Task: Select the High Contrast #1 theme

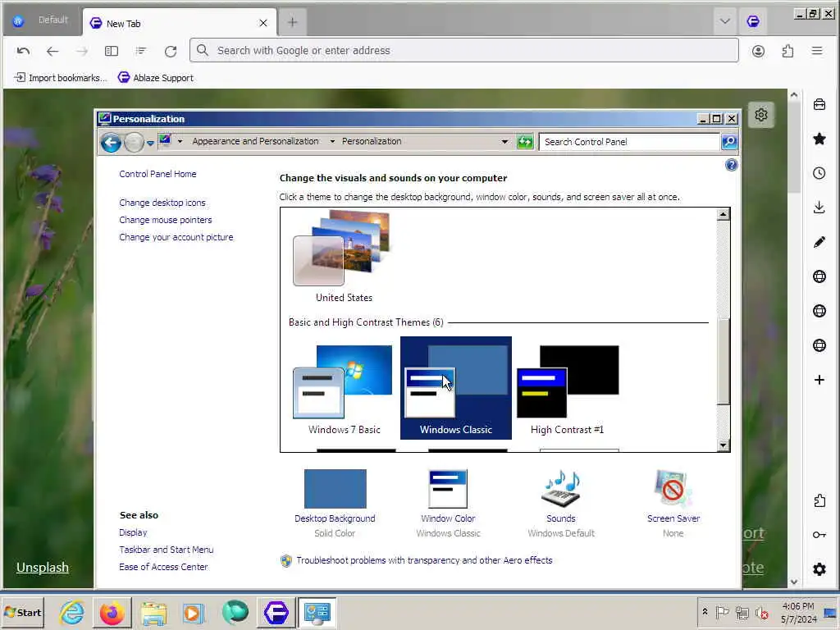Action: (x=568, y=390)
